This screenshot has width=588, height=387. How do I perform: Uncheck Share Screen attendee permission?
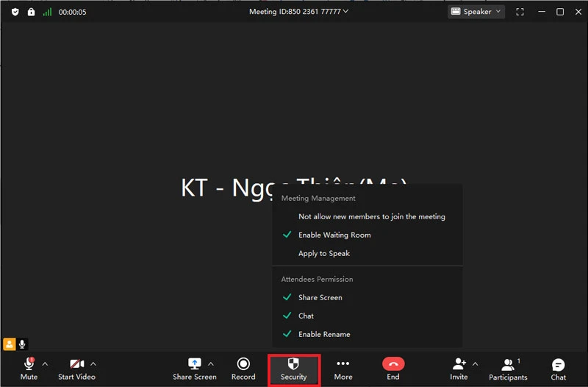[320, 297]
